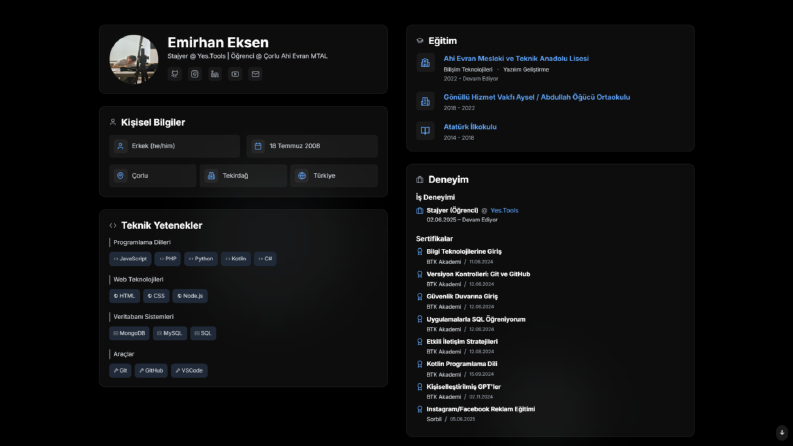Click the award icon beside Versiyon Kontrolleri: Git ve GitHub
This screenshot has width=793, height=446.
point(419,274)
